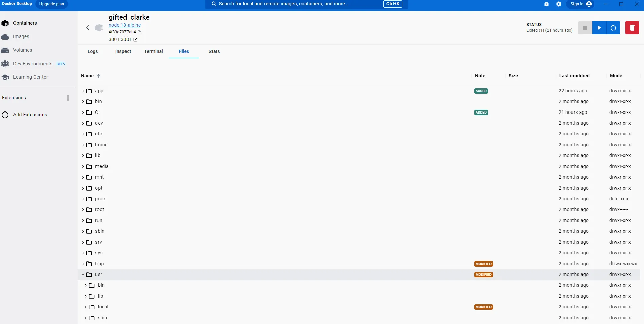Toggle the Name column sort arrow
The image size is (644, 324).
tap(99, 76)
